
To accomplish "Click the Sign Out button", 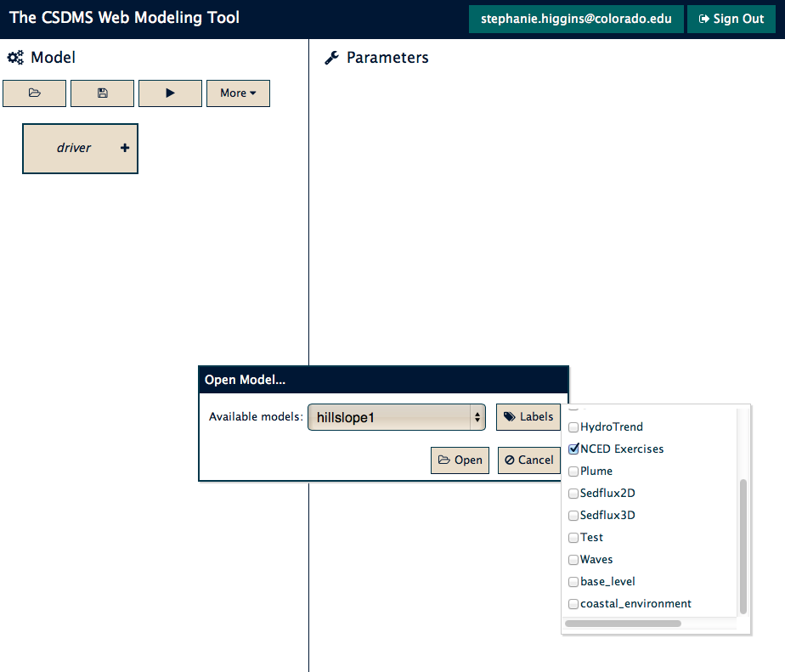I will coord(731,19).
